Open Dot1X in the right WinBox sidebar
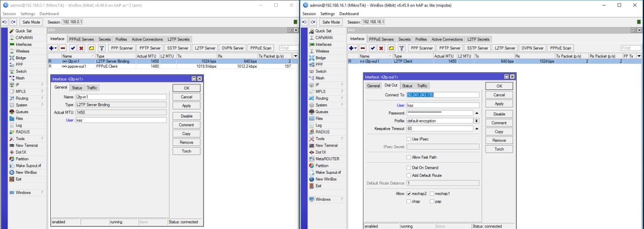Screen dimensions: 644x229 tap(322, 152)
